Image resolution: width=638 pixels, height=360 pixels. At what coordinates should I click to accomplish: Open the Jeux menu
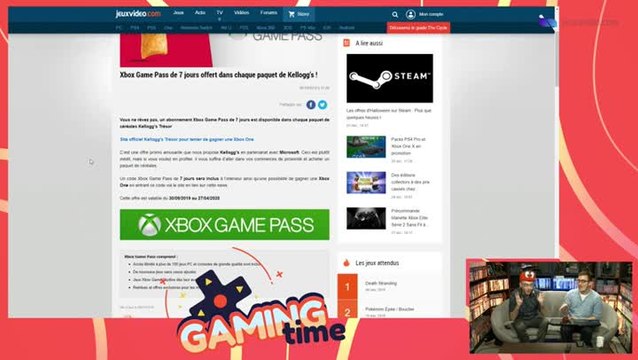(x=178, y=13)
